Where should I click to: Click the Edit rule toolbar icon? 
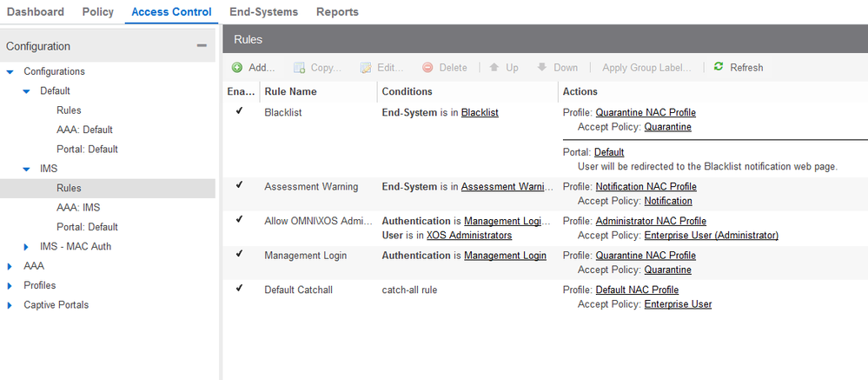tap(366, 68)
